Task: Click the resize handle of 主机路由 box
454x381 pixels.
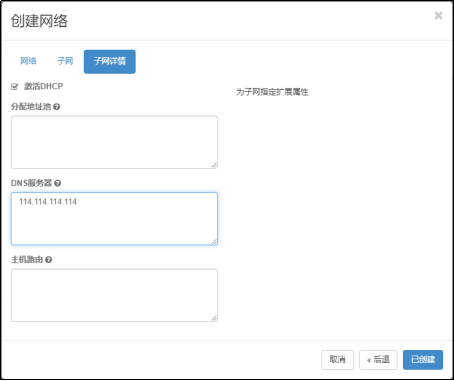Action: tap(214, 318)
